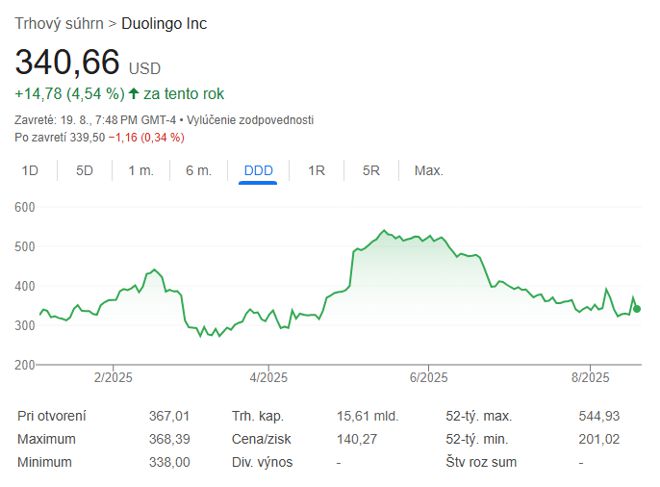Click the 4/2025 x-axis label
This screenshot has width=660, height=487.
tap(269, 377)
